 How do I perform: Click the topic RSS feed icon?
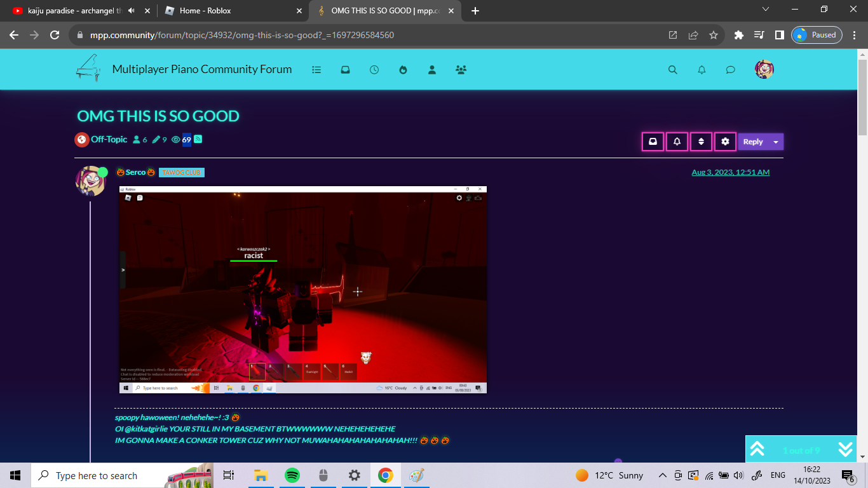pos(198,139)
